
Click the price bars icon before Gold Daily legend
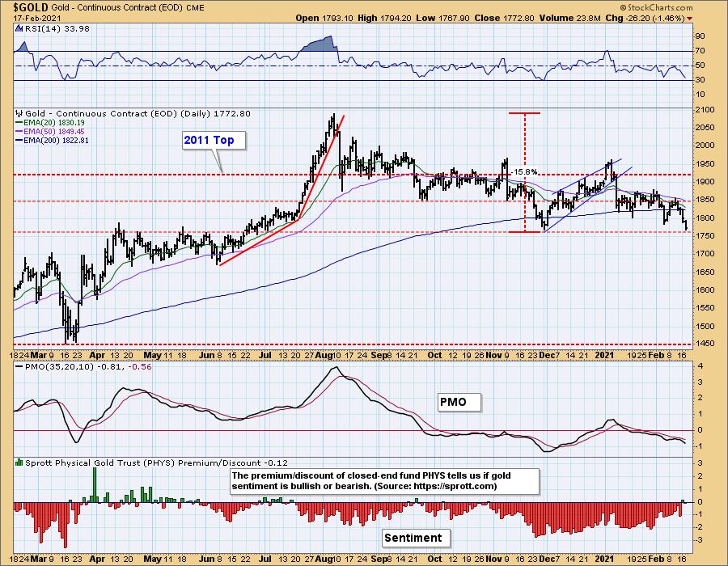click(x=19, y=113)
